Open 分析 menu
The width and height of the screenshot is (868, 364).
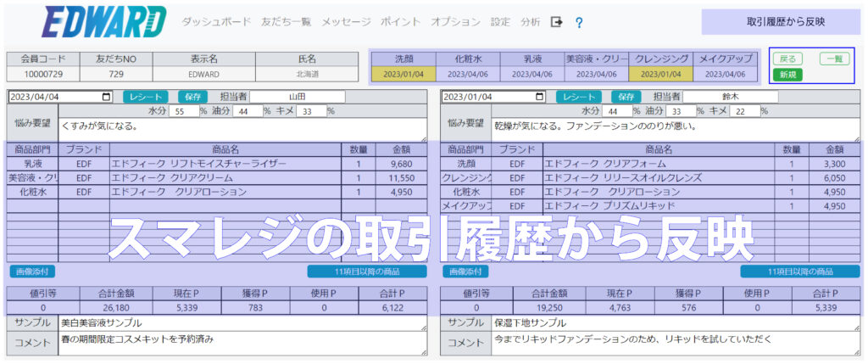point(531,22)
